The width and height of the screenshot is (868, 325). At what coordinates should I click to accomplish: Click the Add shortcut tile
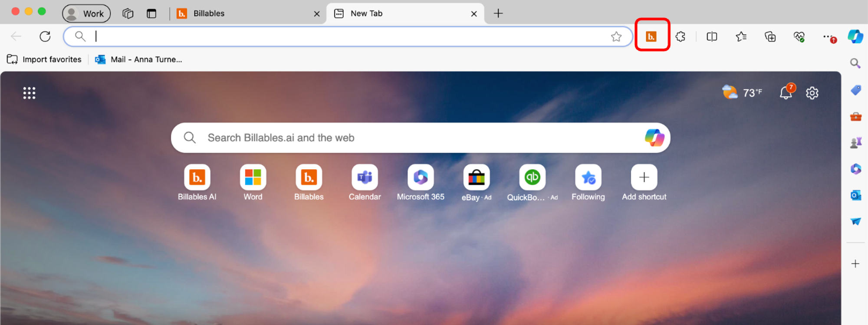644,177
